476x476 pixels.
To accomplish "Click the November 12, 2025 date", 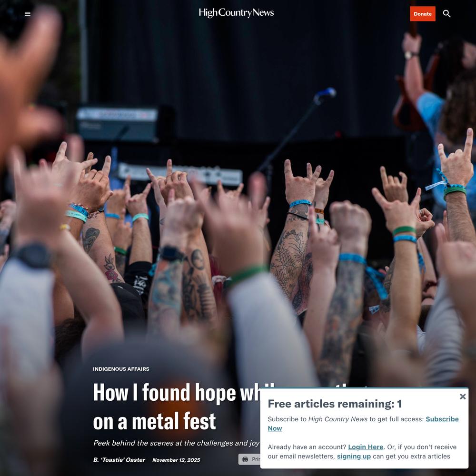I will coord(176,460).
